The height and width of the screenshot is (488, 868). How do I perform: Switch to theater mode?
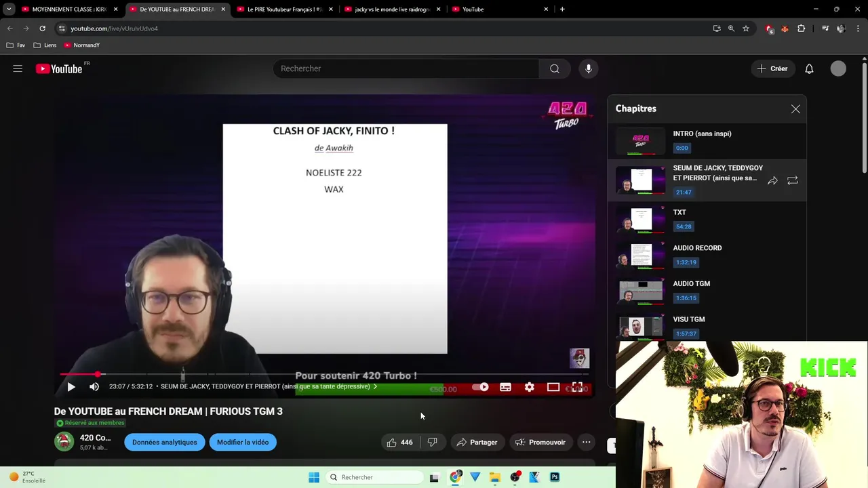pos(553,387)
